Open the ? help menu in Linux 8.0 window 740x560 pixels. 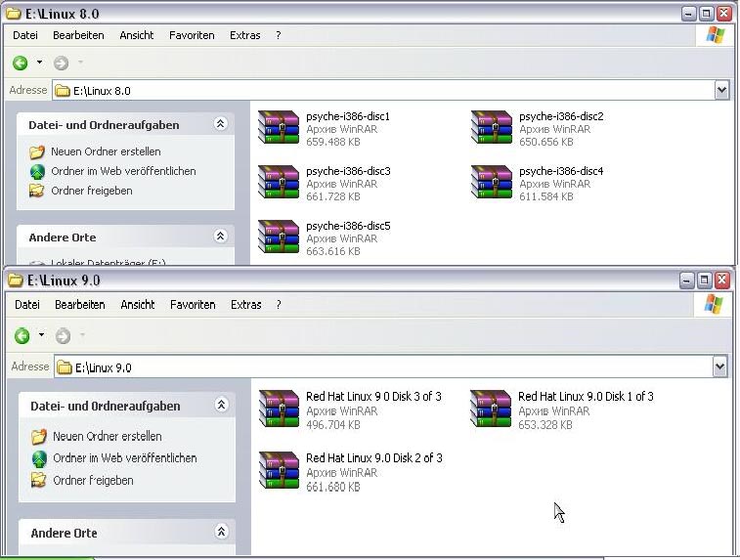tap(279, 35)
